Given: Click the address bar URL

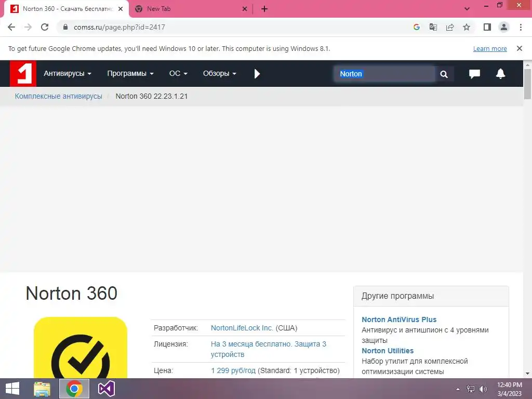Looking at the screenshot, I should [119, 27].
